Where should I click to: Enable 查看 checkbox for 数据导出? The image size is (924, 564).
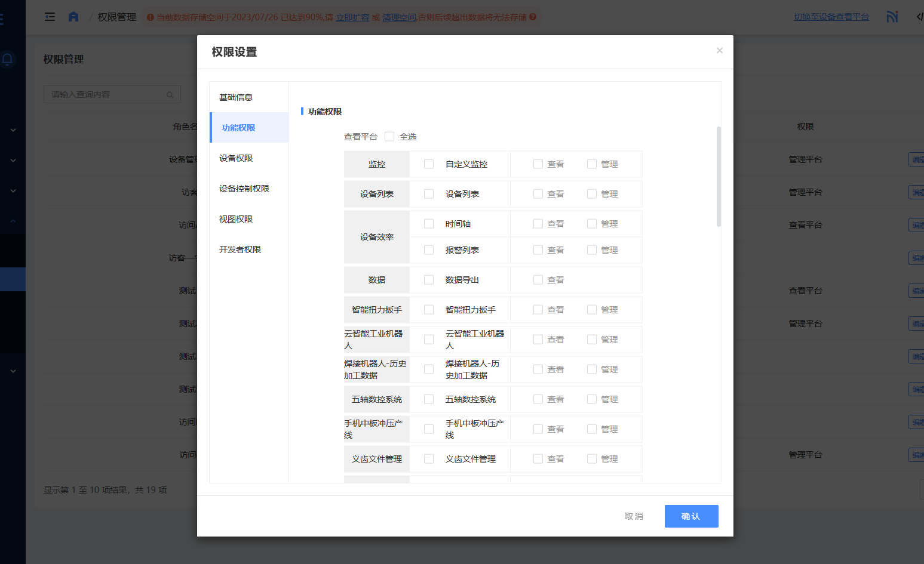click(x=538, y=280)
